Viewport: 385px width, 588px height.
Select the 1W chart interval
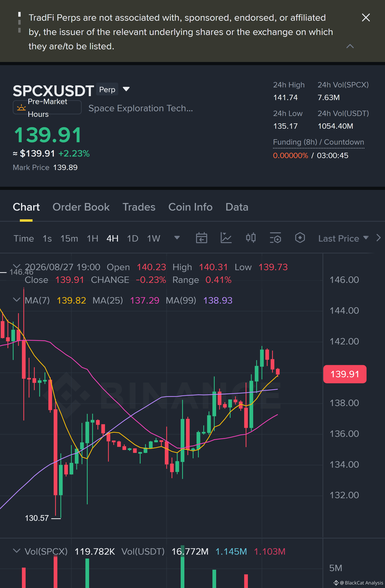click(154, 238)
